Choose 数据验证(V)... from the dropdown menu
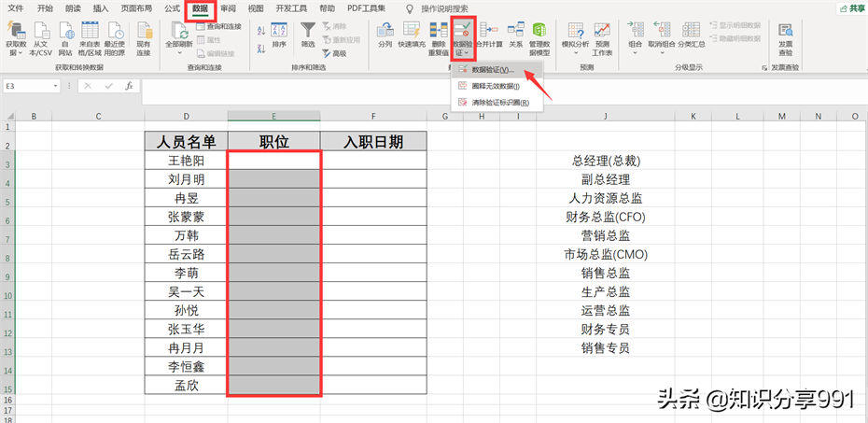The height and width of the screenshot is (423, 868). pyautogui.click(x=492, y=70)
